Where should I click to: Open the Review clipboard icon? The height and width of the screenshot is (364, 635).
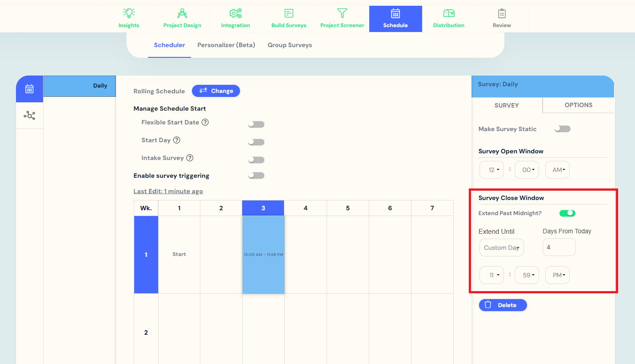(502, 13)
